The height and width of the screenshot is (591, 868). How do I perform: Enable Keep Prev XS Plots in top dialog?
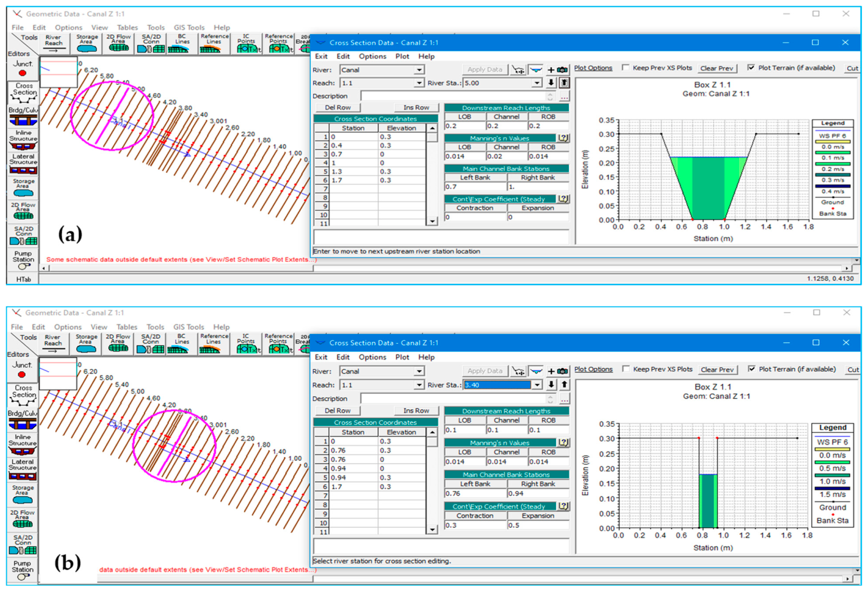coord(626,68)
